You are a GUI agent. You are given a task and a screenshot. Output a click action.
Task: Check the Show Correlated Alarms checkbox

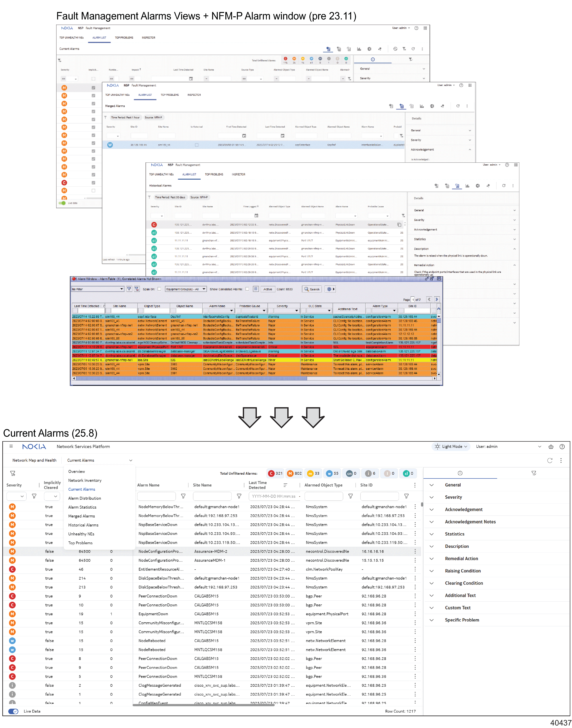pyautogui.click(x=247, y=289)
